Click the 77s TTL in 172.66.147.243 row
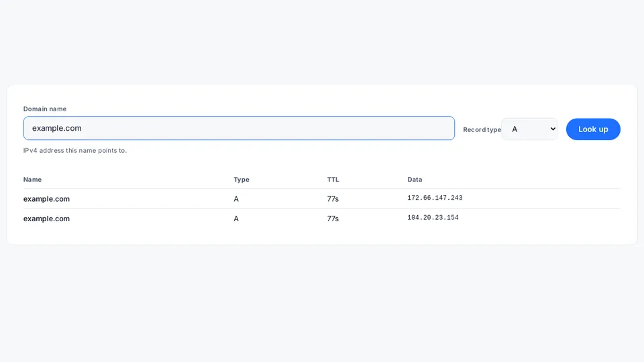644x362 pixels. [333, 199]
